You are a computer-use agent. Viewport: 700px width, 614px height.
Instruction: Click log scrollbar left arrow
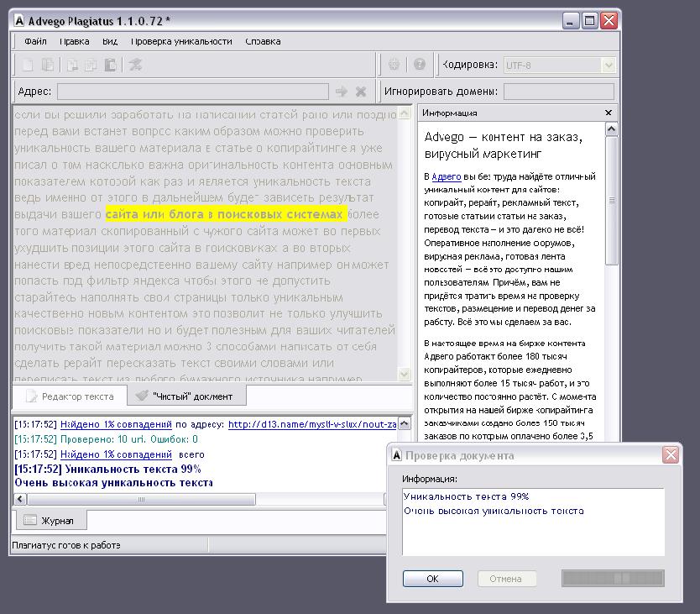[20, 499]
